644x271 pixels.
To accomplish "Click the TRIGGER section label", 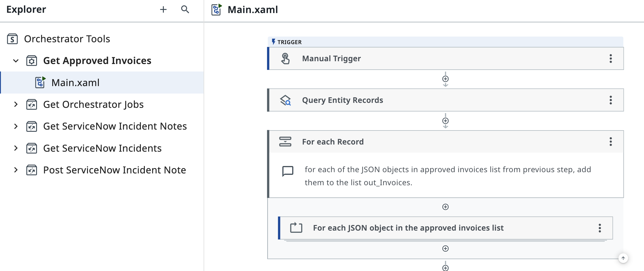I will pos(289,42).
